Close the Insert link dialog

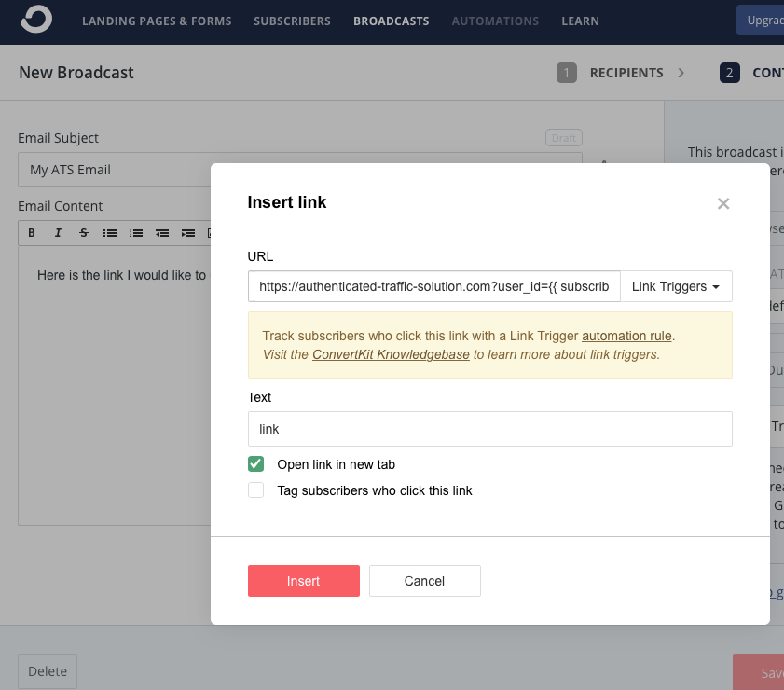tap(723, 203)
